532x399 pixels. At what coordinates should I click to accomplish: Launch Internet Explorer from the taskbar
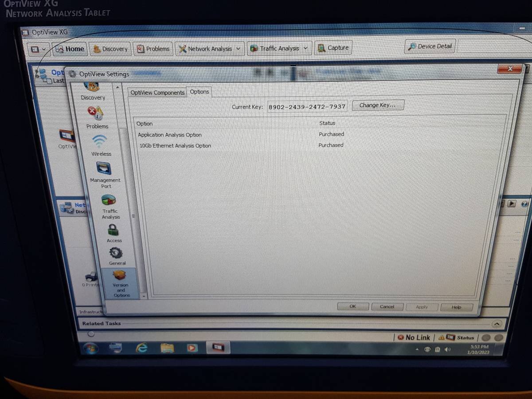coord(141,348)
